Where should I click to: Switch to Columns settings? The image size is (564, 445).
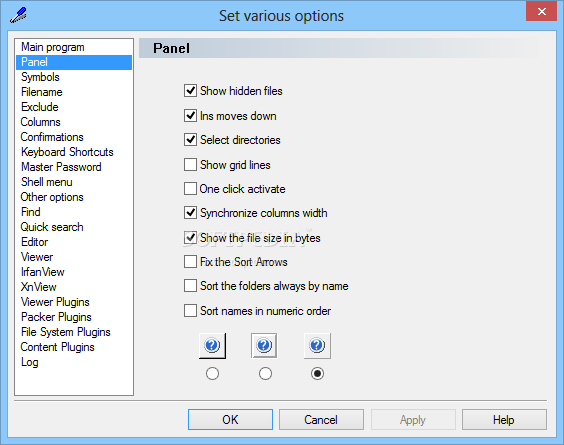click(74, 122)
